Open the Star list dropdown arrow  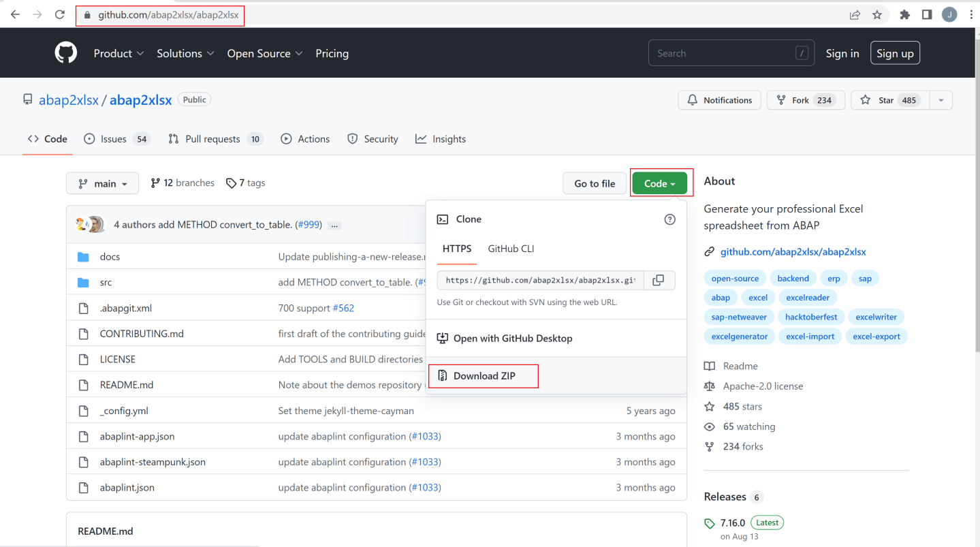point(941,100)
